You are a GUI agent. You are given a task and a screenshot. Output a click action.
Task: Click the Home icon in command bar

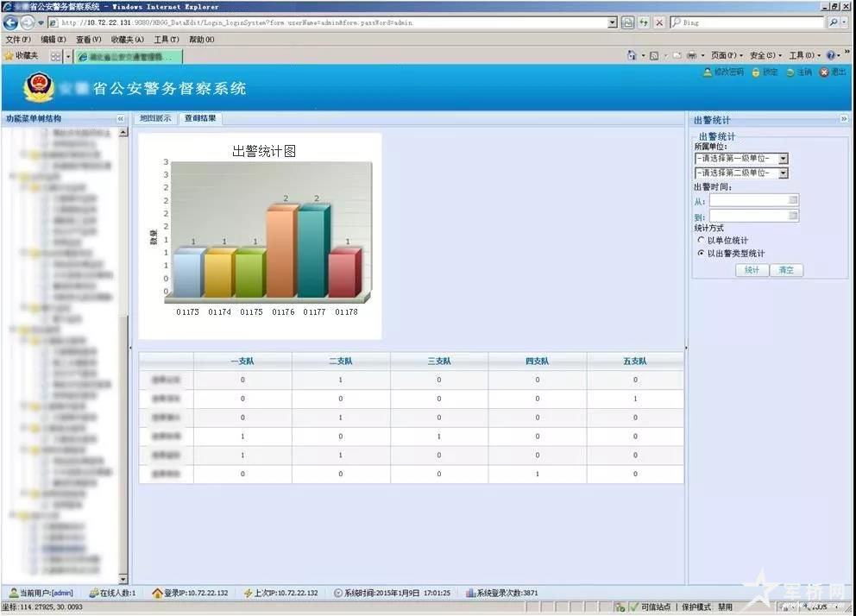[632, 55]
